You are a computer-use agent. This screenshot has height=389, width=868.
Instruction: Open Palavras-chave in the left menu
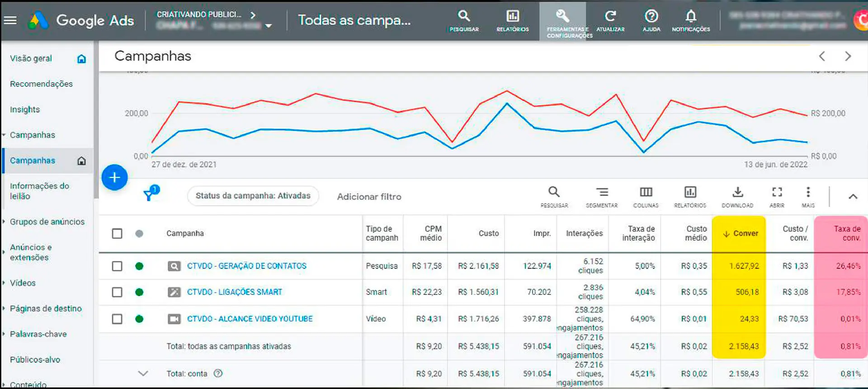[x=38, y=334]
